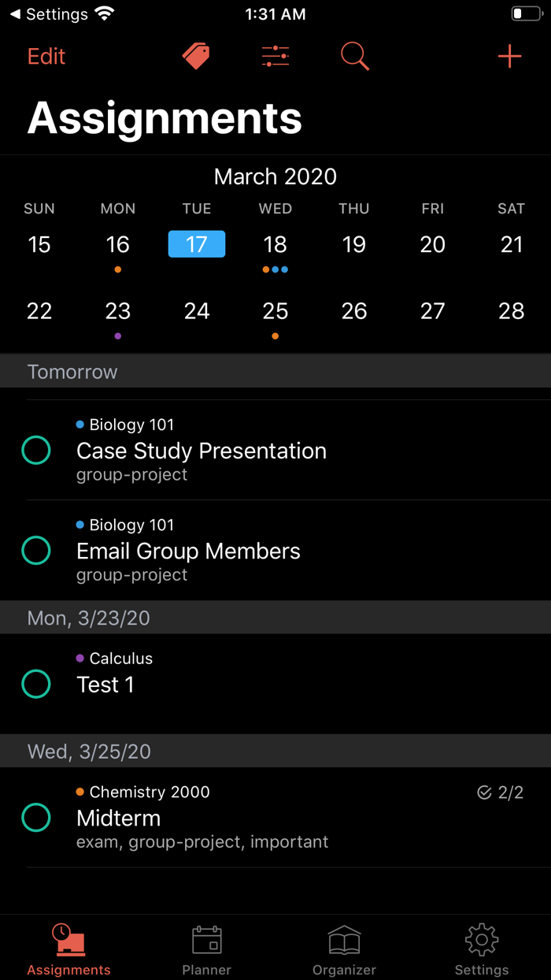Switch to the Organizer tab
Screen dimensions: 551x980
tap(344, 948)
